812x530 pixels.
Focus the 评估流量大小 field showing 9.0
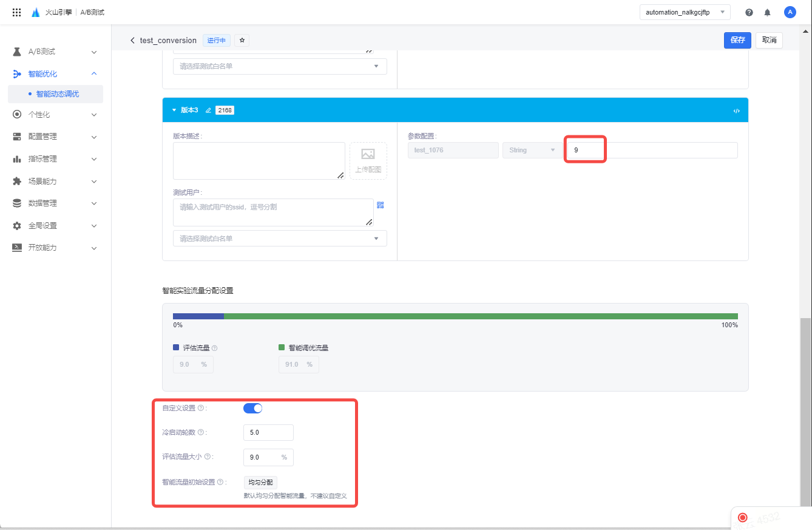(x=268, y=457)
